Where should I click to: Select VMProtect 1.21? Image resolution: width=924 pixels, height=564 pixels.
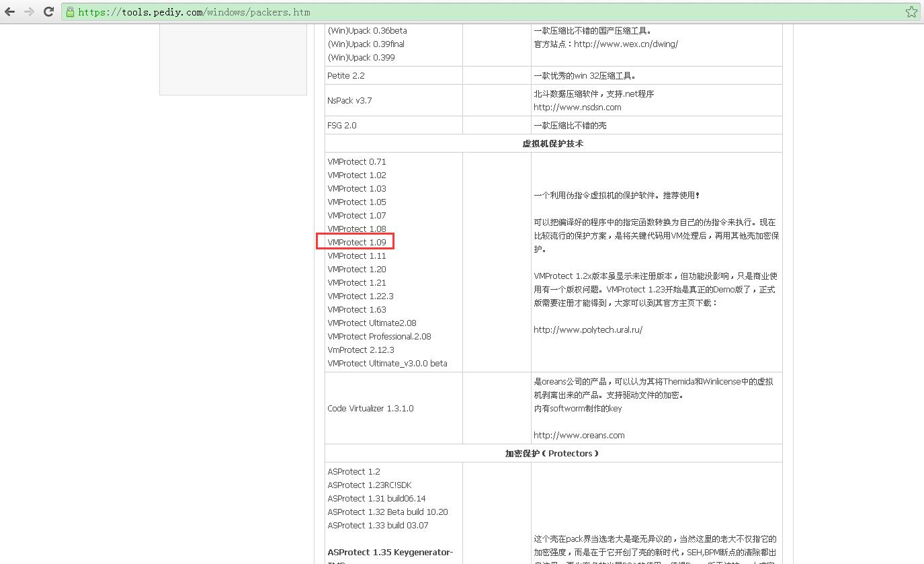tap(357, 282)
